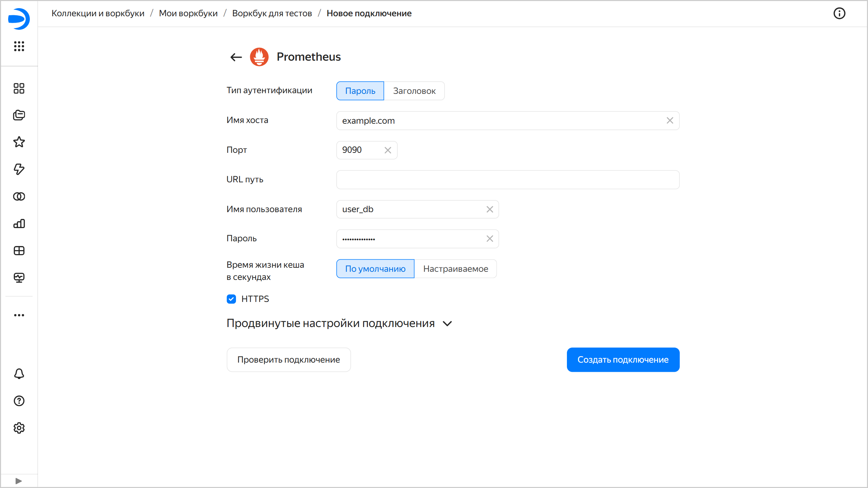Expand Продвинутые настройки подключения section

pos(339,323)
